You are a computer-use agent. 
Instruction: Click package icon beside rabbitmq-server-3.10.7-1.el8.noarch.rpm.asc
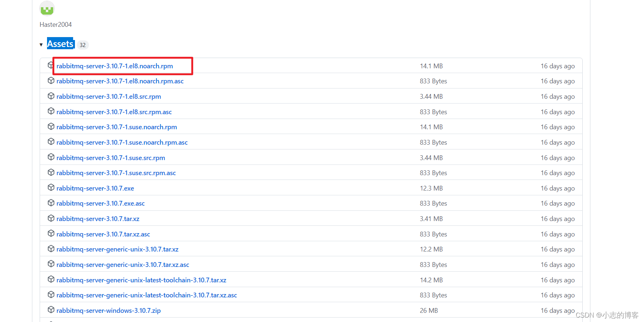coord(51,80)
